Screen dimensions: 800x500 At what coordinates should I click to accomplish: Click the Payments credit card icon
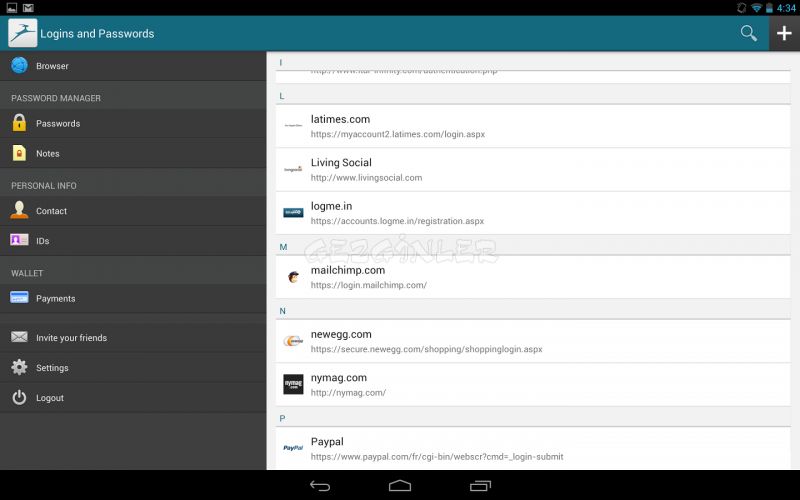tap(19, 297)
